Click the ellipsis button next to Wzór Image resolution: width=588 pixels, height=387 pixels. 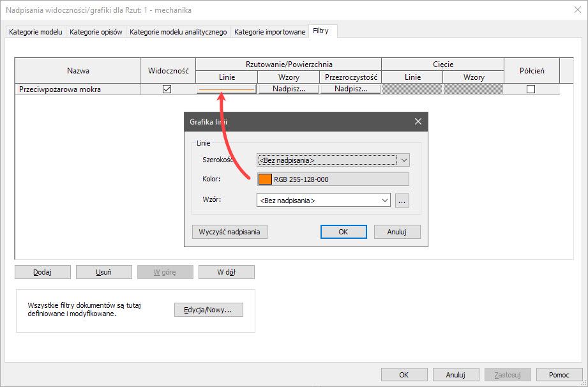(402, 201)
